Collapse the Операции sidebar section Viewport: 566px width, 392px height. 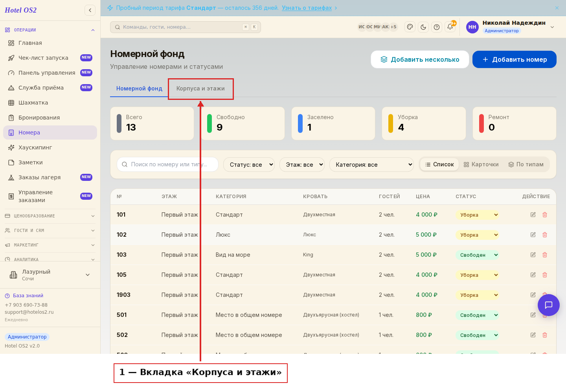pyautogui.click(x=50, y=30)
